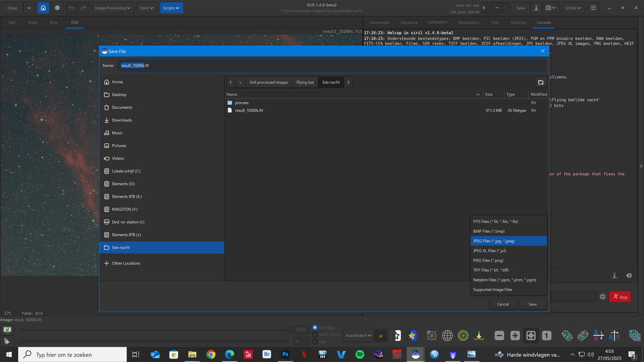Click the Save button in Siril header

520,8
